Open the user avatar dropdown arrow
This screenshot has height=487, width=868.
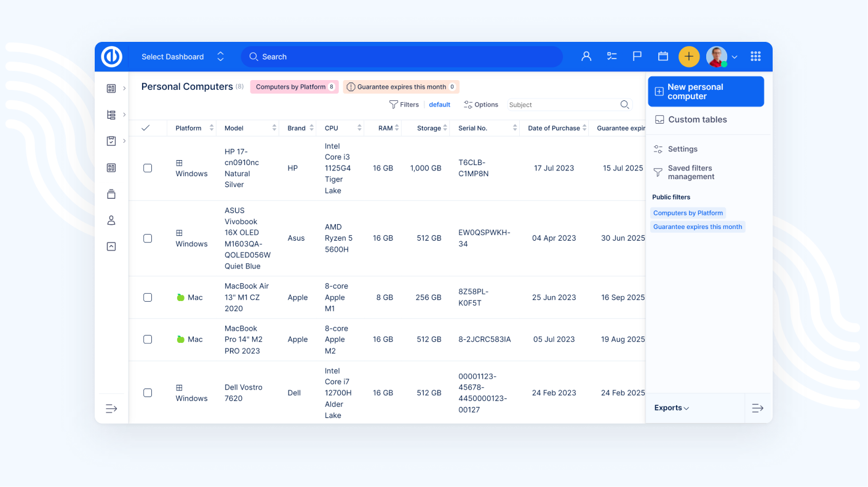click(x=735, y=57)
